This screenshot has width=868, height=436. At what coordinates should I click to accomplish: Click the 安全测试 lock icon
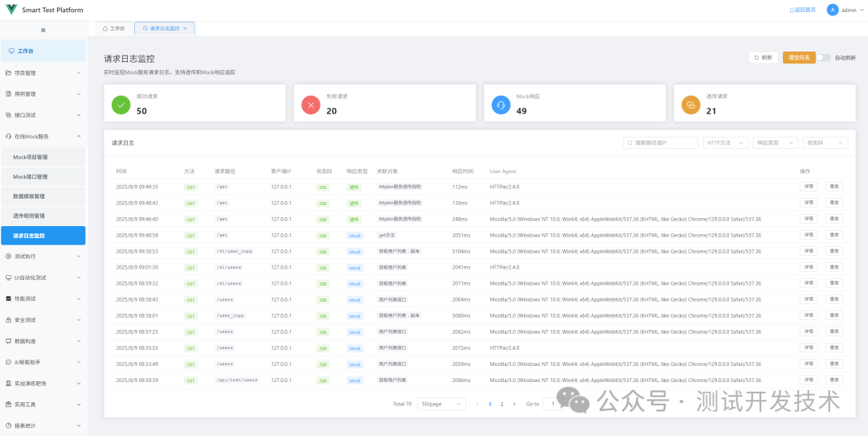[8, 320]
